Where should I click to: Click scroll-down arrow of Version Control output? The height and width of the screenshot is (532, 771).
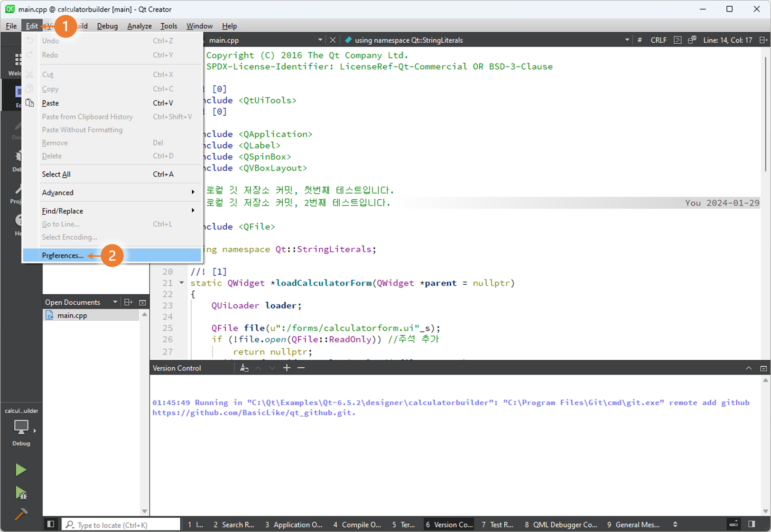coord(765,511)
